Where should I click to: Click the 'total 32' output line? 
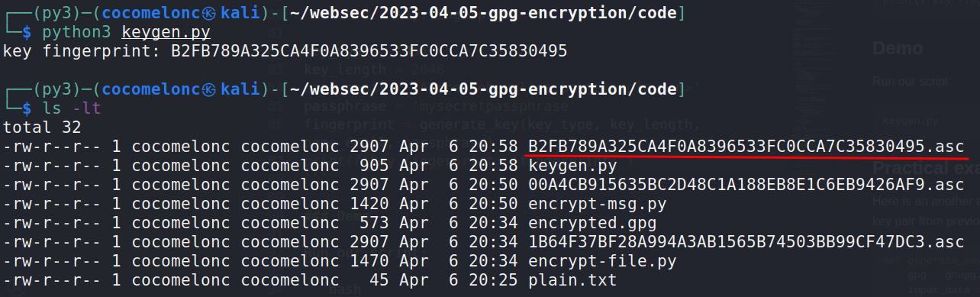(42, 128)
